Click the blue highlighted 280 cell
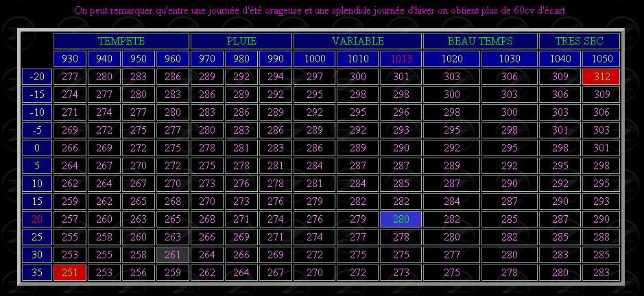This screenshot has height=296, width=644. (401, 219)
